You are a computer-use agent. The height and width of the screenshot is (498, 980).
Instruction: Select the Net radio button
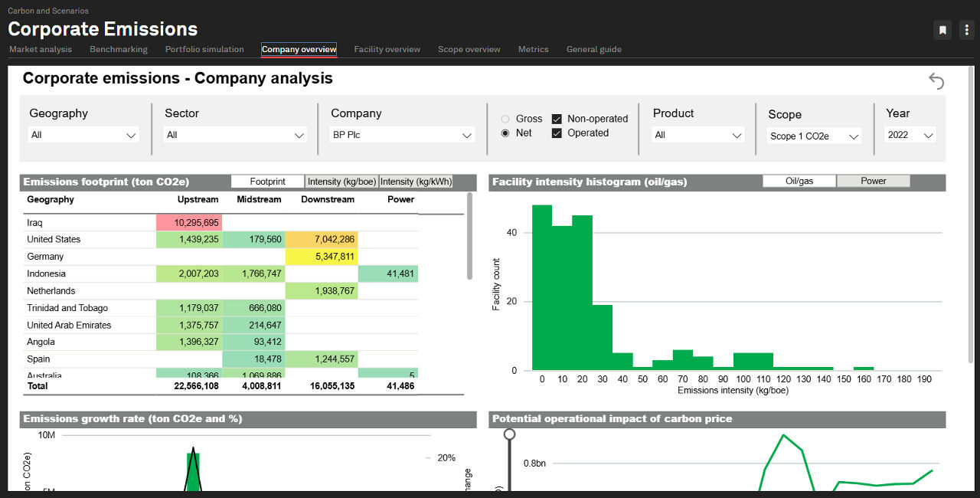(x=505, y=133)
